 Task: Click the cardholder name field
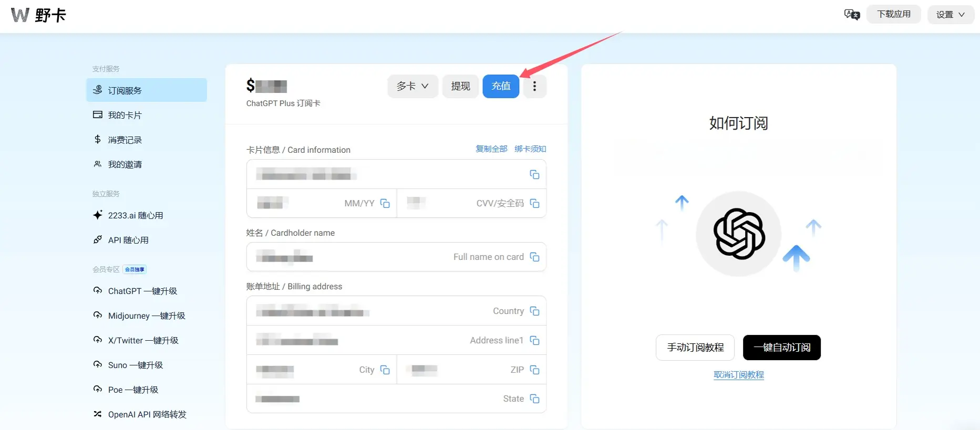pyautogui.click(x=396, y=257)
